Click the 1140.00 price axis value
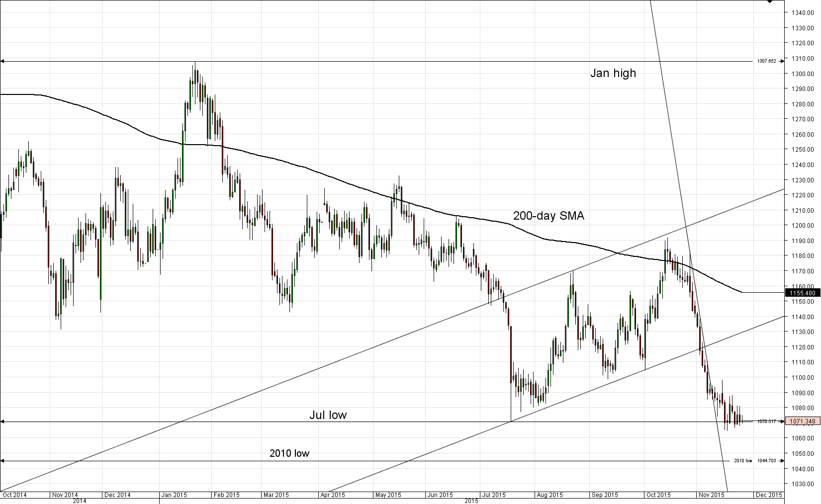 pyautogui.click(x=804, y=317)
